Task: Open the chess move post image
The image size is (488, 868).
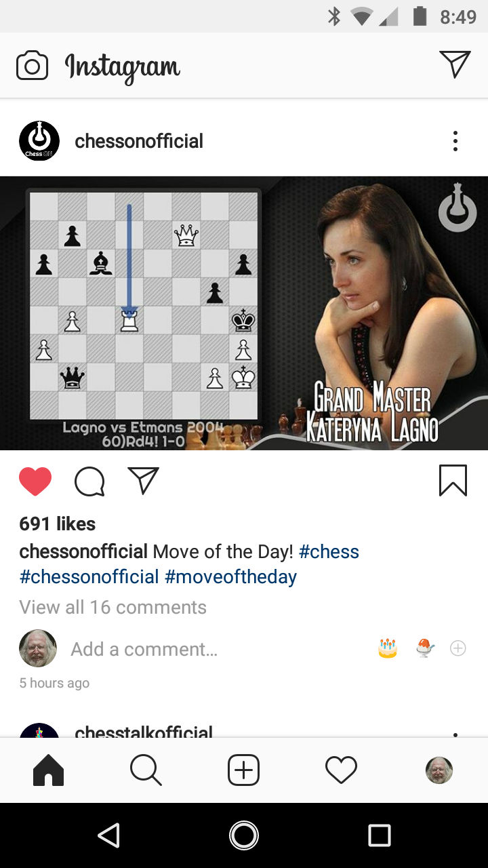Action: 244,313
